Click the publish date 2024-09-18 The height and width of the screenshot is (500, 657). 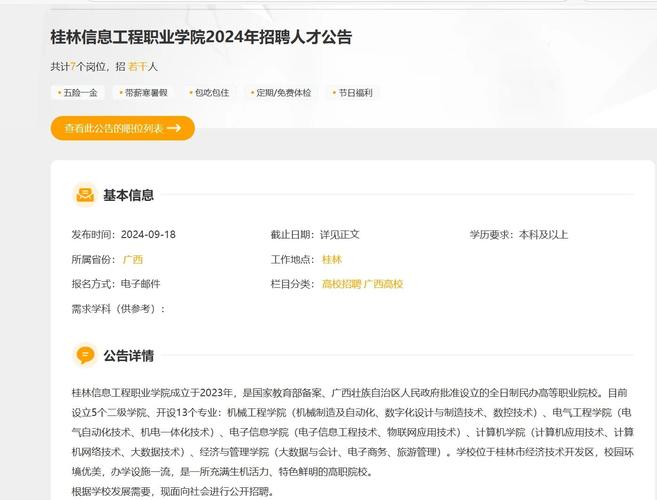click(148, 234)
